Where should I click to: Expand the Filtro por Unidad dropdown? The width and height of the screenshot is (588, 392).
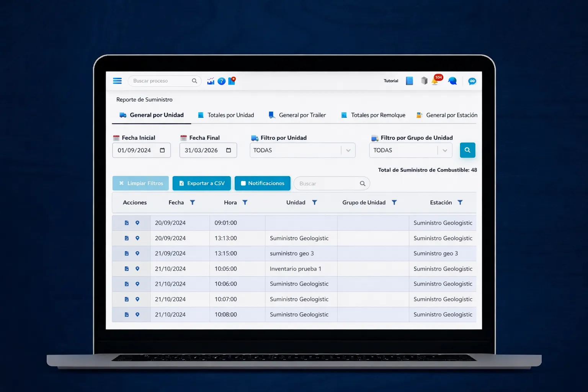(348, 150)
